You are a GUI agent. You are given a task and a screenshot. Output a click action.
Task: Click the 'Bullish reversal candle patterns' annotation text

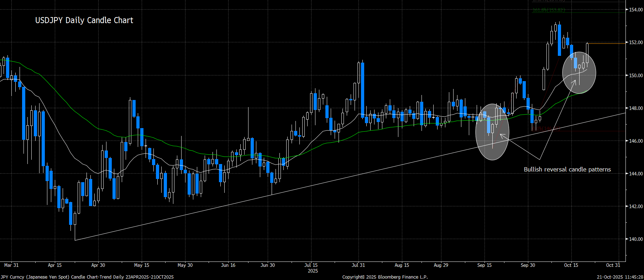click(567, 169)
